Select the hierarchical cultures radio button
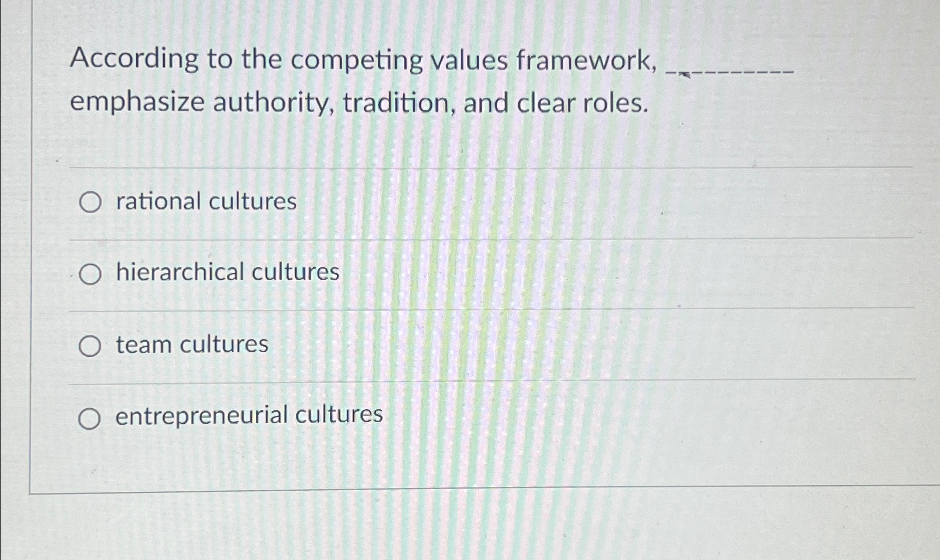The image size is (940, 560). (91, 274)
